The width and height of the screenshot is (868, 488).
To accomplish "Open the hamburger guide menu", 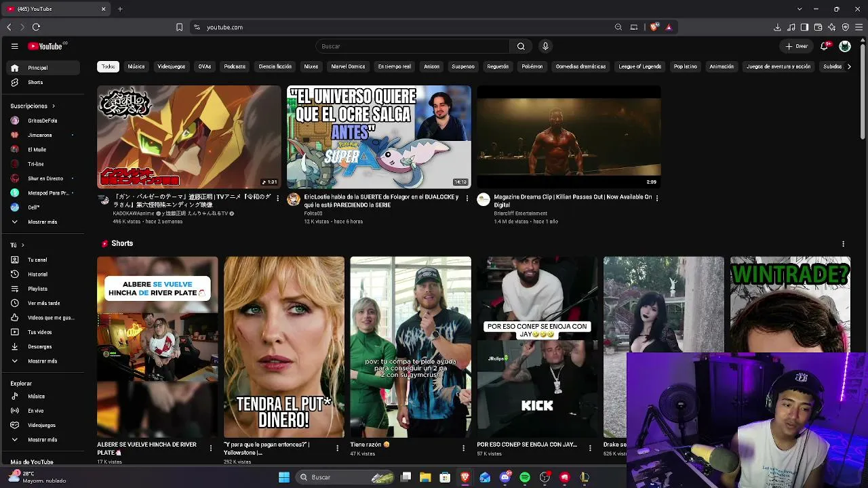I will click(x=14, y=46).
